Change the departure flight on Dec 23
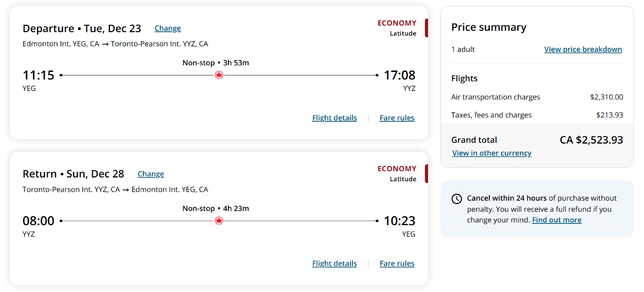The height and width of the screenshot is (292, 644). click(x=167, y=28)
